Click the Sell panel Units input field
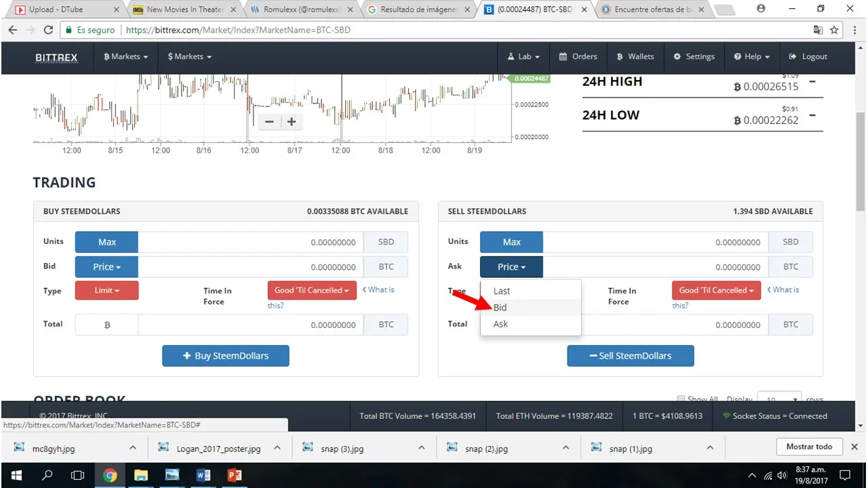868x488 pixels. coord(656,242)
